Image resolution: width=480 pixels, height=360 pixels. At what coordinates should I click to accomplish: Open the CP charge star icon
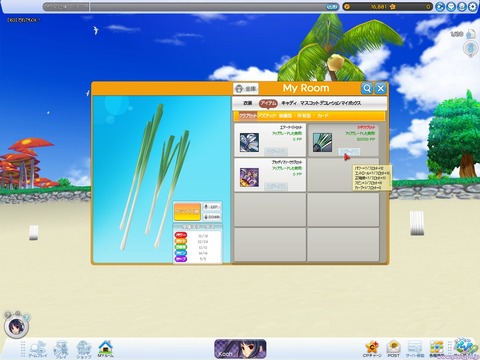point(372,349)
